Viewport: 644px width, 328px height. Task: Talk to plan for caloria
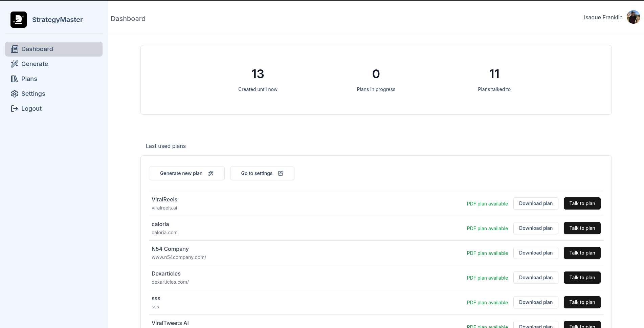coord(582,228)
